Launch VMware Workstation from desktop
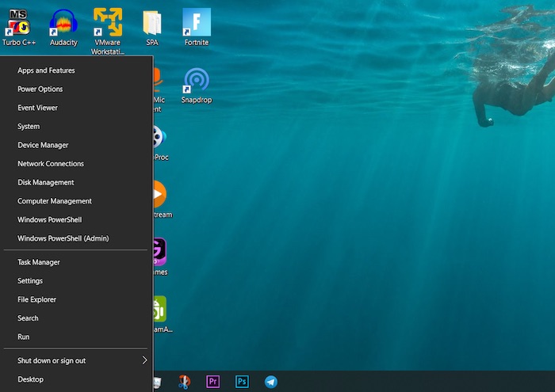The width and height of the screenshot is (555, 392). click(108, 24)
